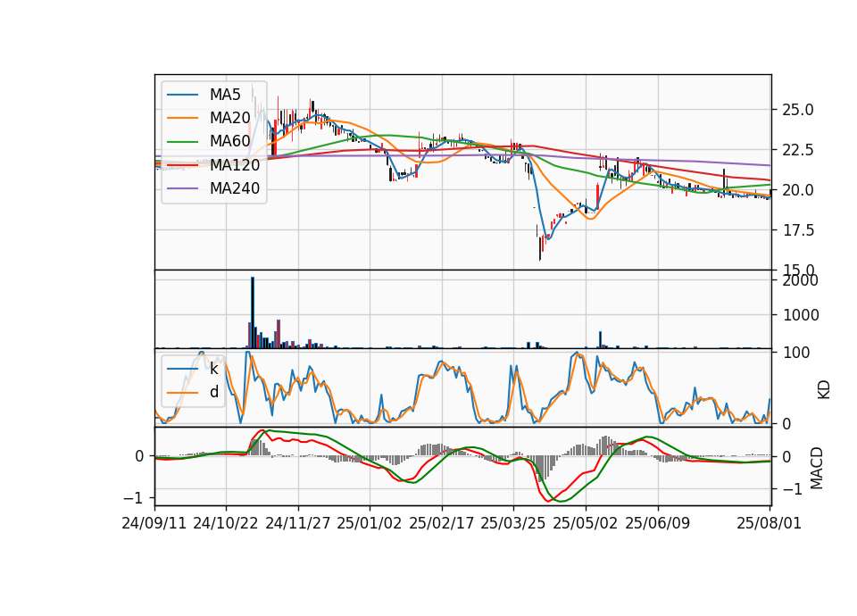Click the tallest volume bar
Image resolution: width=857 pixels, height=616 pixels.
pyautogui.click(x=253, y=312)
